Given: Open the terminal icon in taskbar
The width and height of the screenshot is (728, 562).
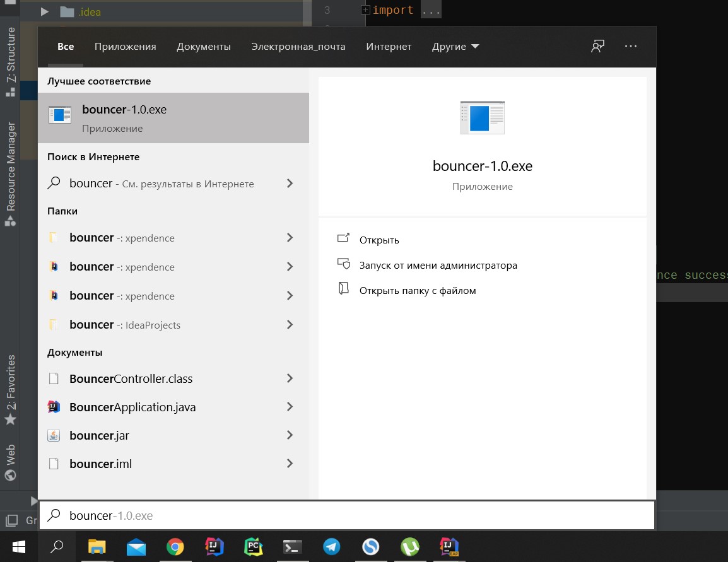Looking at the screenshot, I should pyautogui.click(x=293, y=547).
